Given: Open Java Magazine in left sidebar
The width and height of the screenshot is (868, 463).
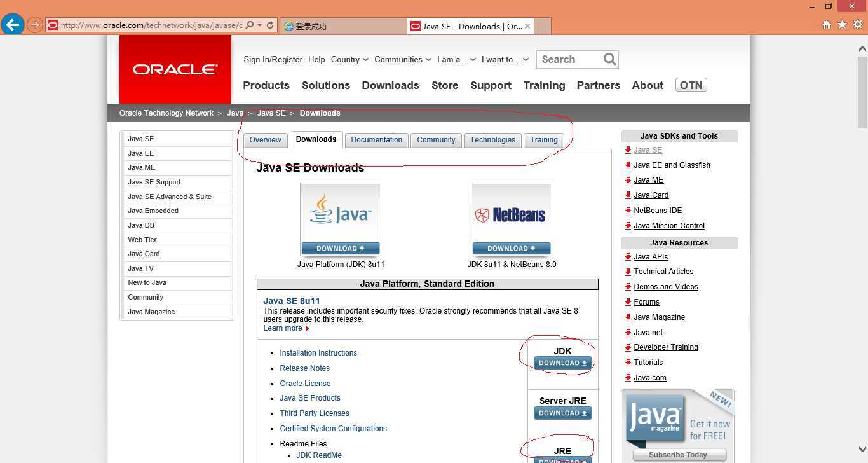Looking at the screenshot, I should (x=178, y=312).
